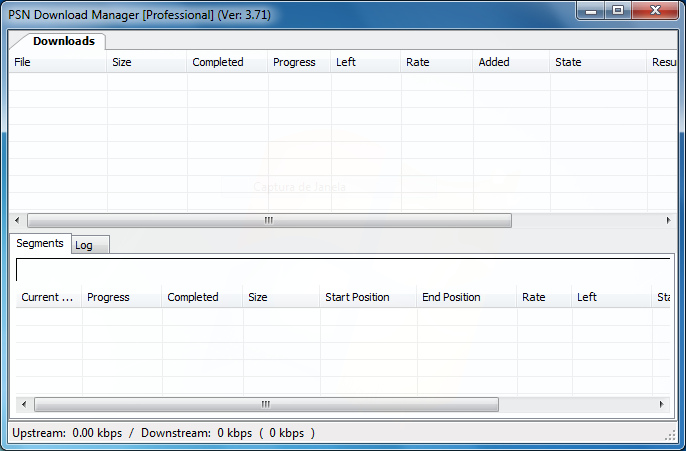Click right arrow of downloads horizontal scrollbar

(668, 220)
